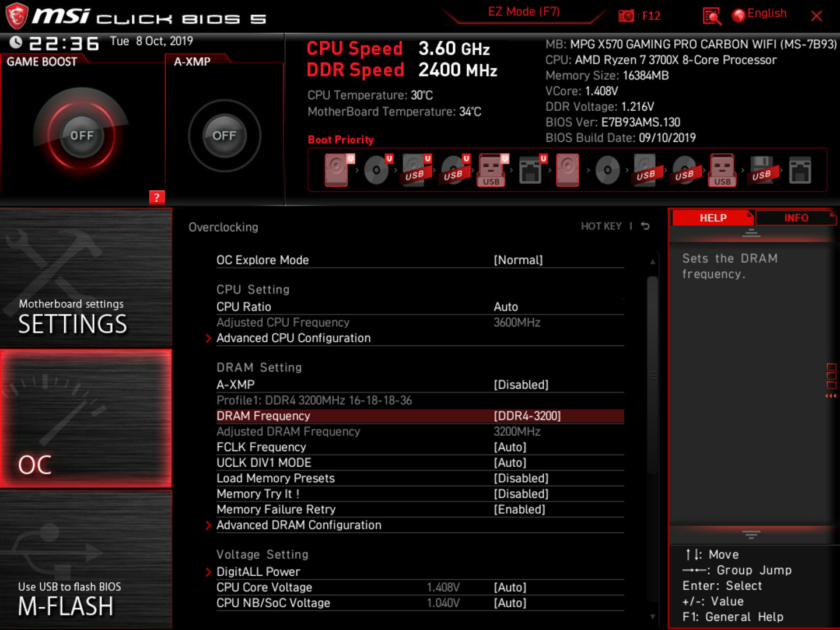Switch to EZ Mode
This screenshot has width=840, height=630.
[x=523, y=11]
